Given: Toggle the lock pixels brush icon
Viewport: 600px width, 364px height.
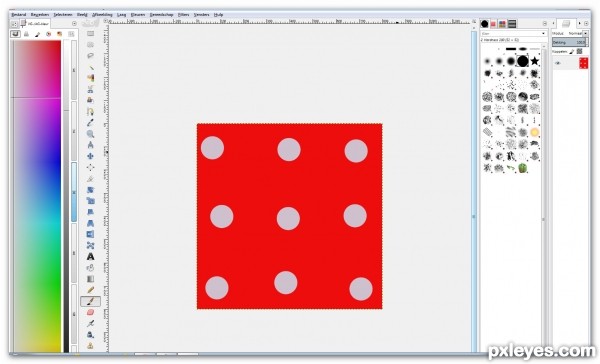Looking at the screenshot, I should (x=572, y=51).
